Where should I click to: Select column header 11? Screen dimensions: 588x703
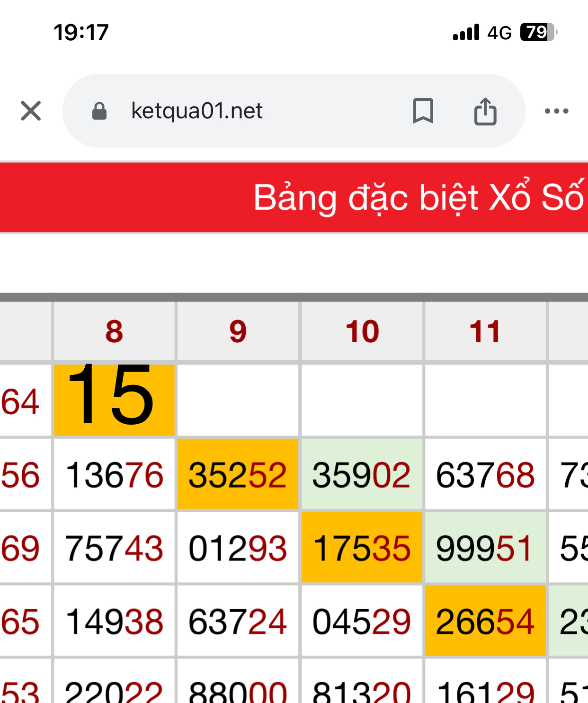click(x=485, y=331)
